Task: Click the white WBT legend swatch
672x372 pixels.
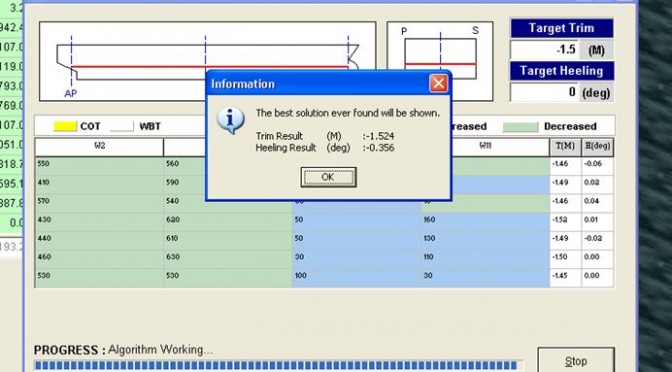Action: [122, 126]
